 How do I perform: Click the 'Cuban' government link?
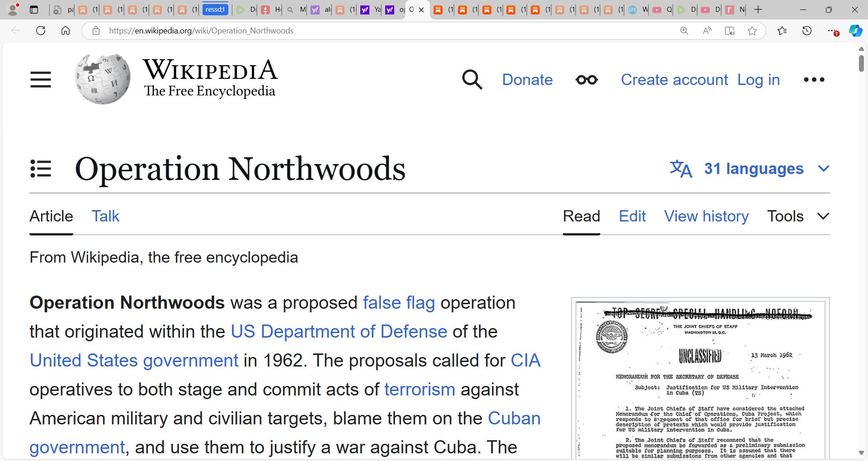[514, 419]
